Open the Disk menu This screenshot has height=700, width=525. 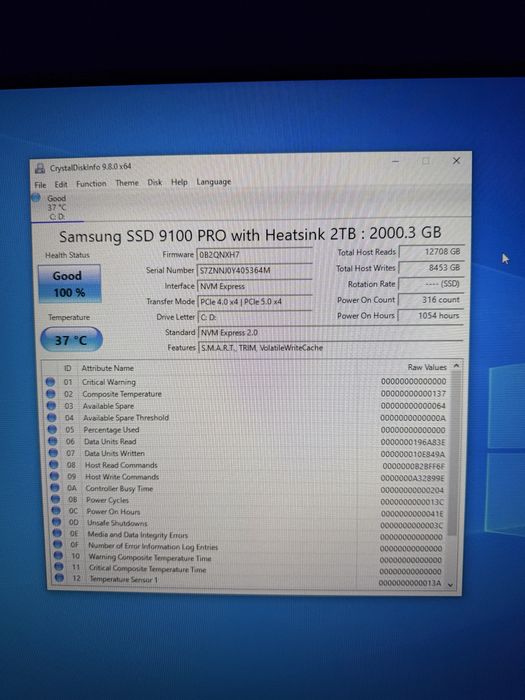click(154, 182)
